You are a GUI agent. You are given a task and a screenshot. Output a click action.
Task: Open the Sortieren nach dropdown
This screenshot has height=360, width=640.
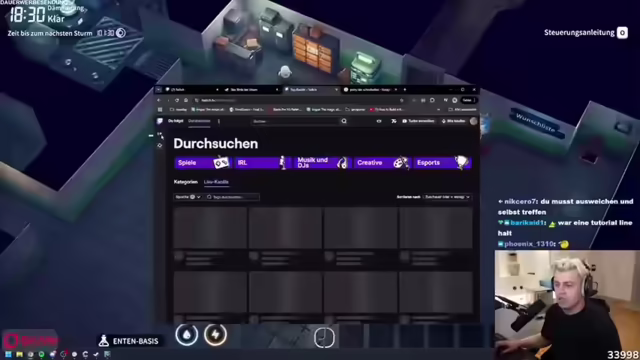[x=447, y=197]
